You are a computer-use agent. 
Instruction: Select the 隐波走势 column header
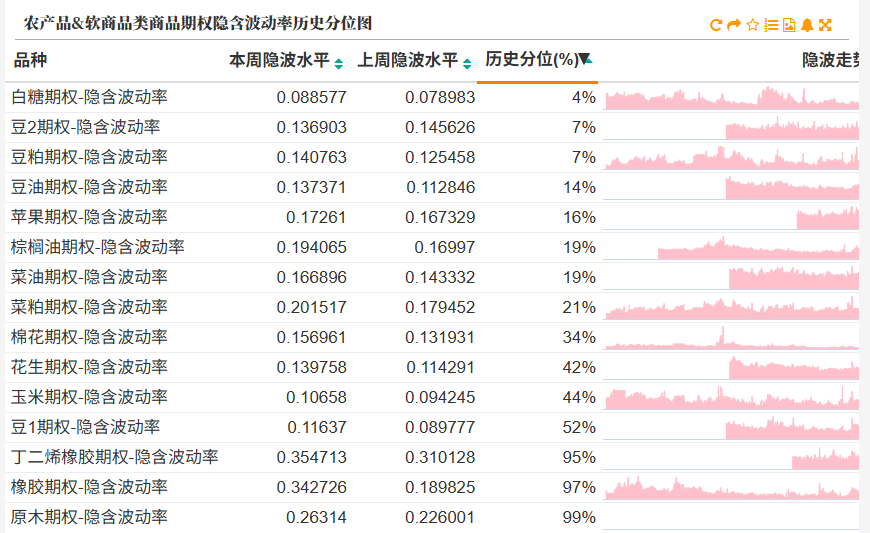pos(831,60)
